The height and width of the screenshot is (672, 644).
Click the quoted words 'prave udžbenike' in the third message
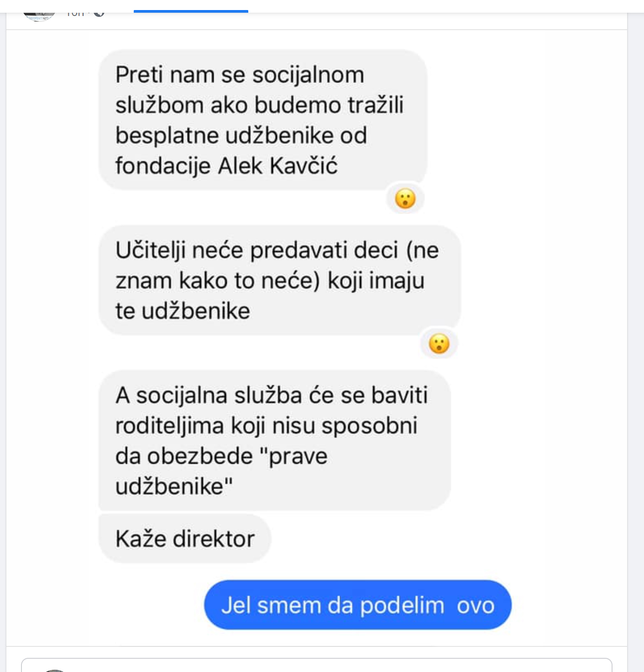pyautogui.click(x=222, y=471)
